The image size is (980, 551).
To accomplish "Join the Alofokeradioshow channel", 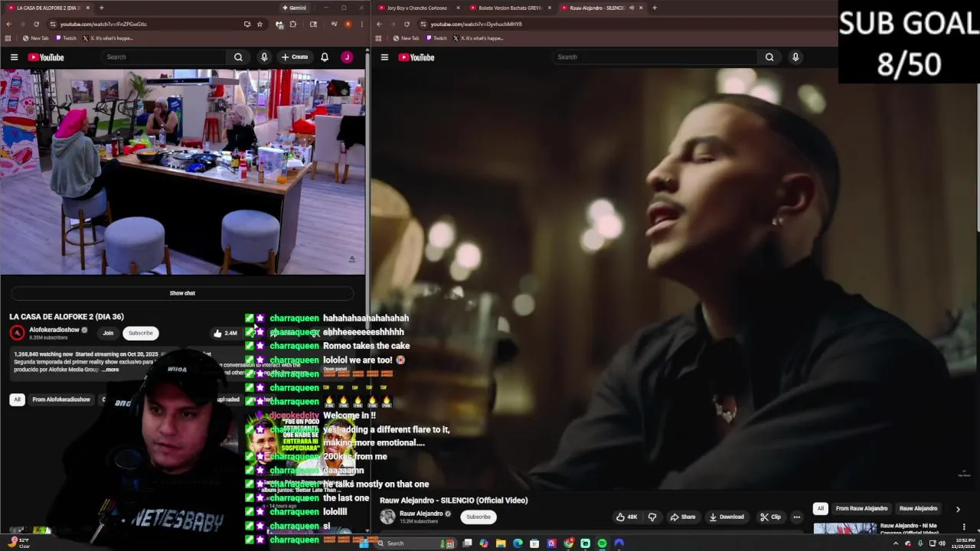I will tap(108, 334).
